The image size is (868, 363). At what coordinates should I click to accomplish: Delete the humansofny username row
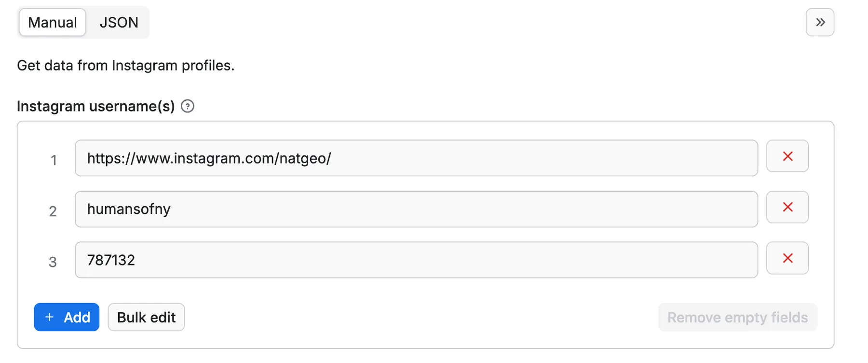[x=787, y=207]
